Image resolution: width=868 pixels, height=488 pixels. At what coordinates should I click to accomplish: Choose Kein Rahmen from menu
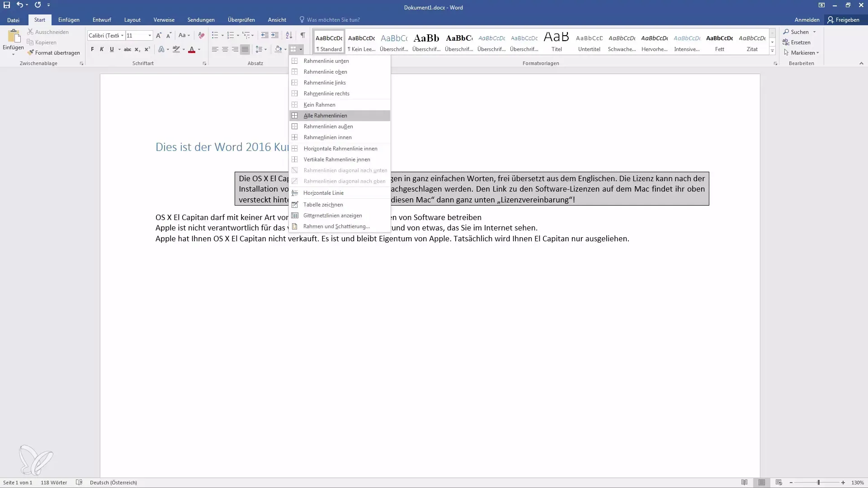[340, 105]
